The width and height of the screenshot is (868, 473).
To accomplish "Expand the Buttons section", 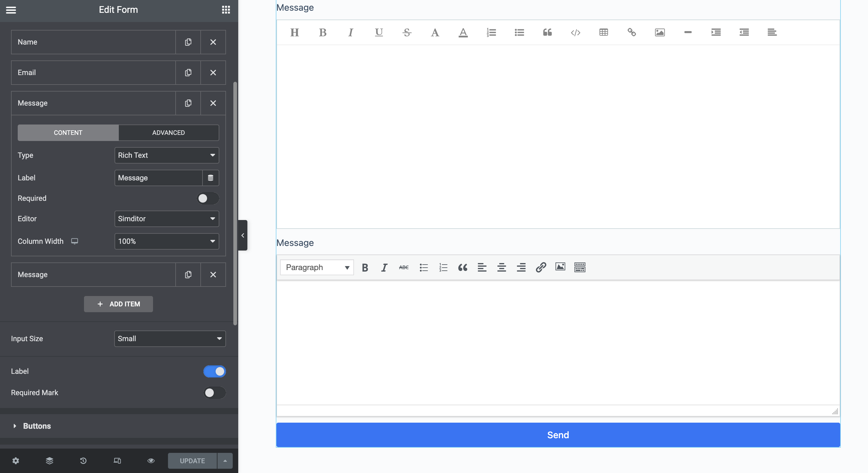I will 37,426.
